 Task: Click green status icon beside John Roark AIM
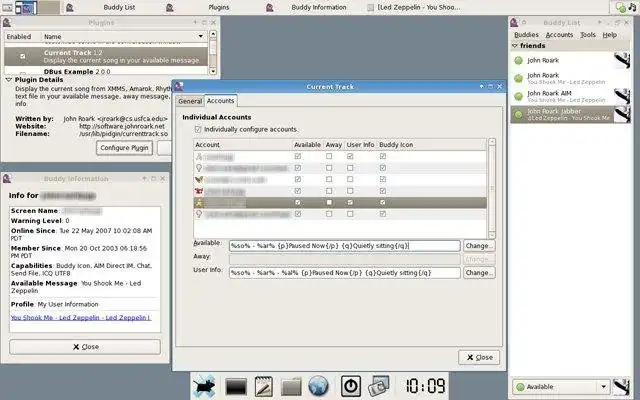[x=518, y=96]
